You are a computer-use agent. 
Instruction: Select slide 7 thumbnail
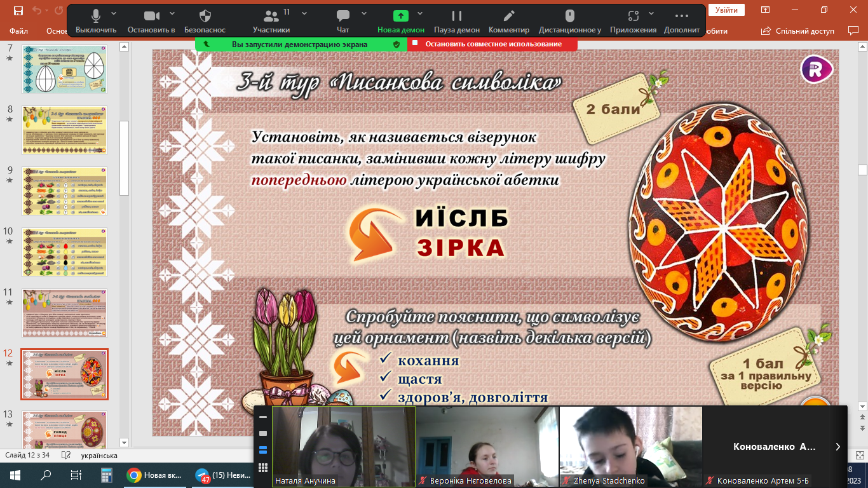65,69
